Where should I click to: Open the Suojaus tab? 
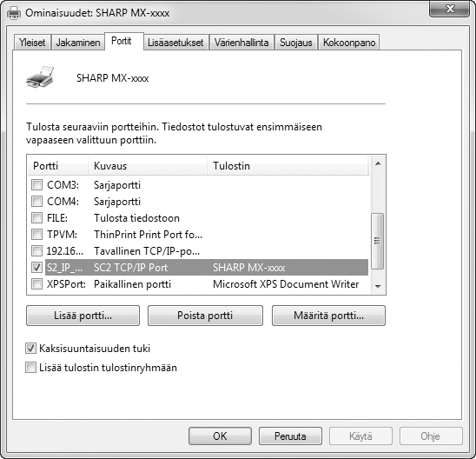295,43
